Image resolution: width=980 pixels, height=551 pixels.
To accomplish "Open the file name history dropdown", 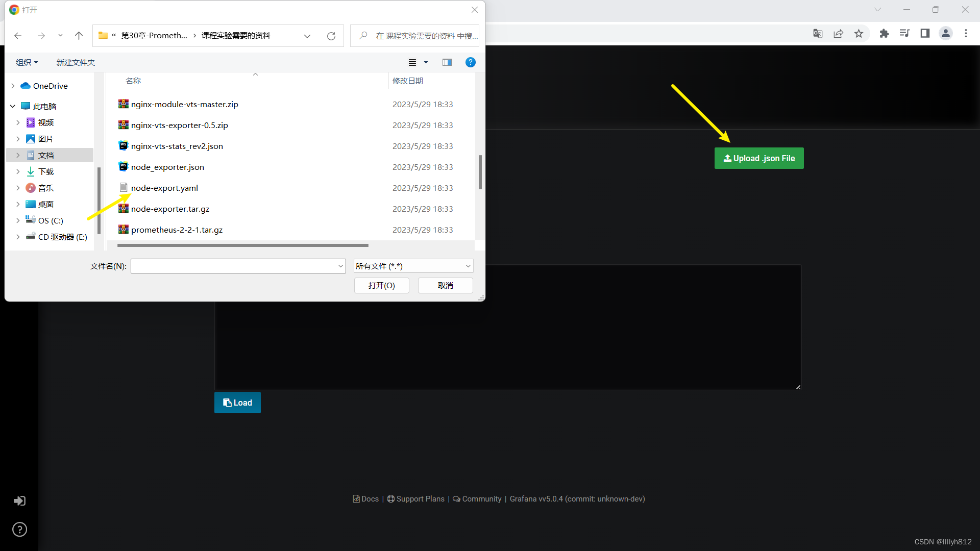I will 341,266.
